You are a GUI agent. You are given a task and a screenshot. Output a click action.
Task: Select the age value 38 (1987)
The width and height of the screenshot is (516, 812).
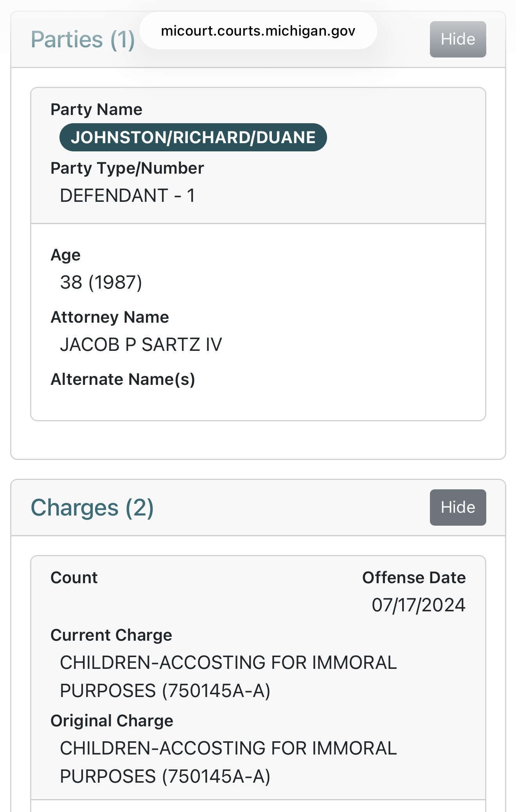click(x=101, y=282)
